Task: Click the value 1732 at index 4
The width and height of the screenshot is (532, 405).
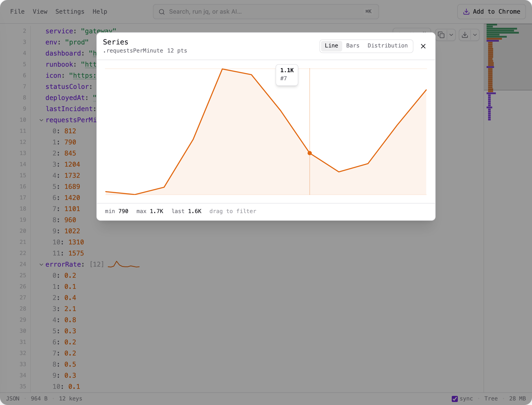Action: (x=72, y=175)
